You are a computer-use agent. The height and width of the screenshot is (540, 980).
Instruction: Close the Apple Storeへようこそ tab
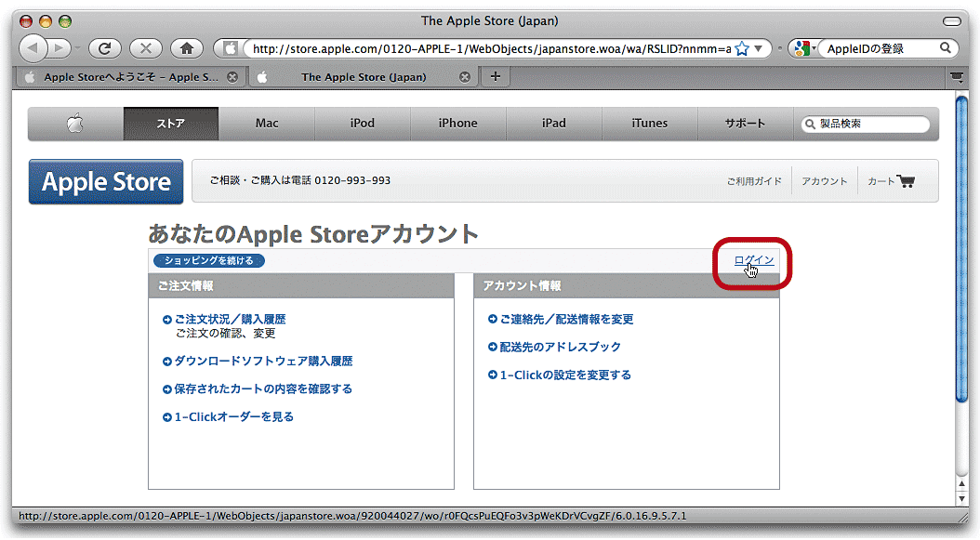click(232, 77)
